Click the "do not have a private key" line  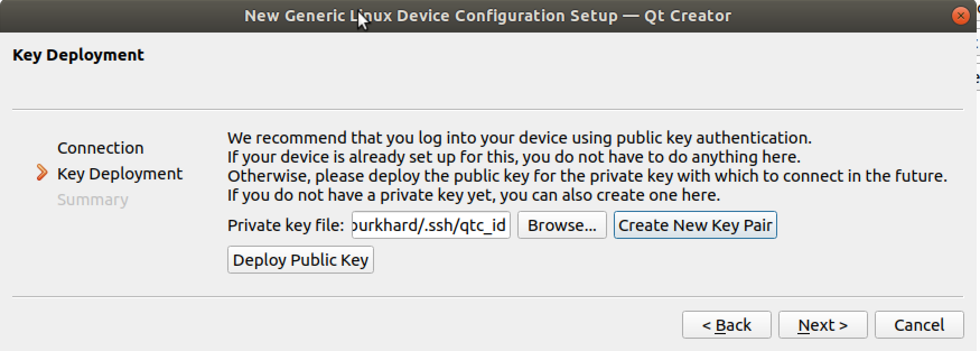pyautogui.click(x=473, y=195)
